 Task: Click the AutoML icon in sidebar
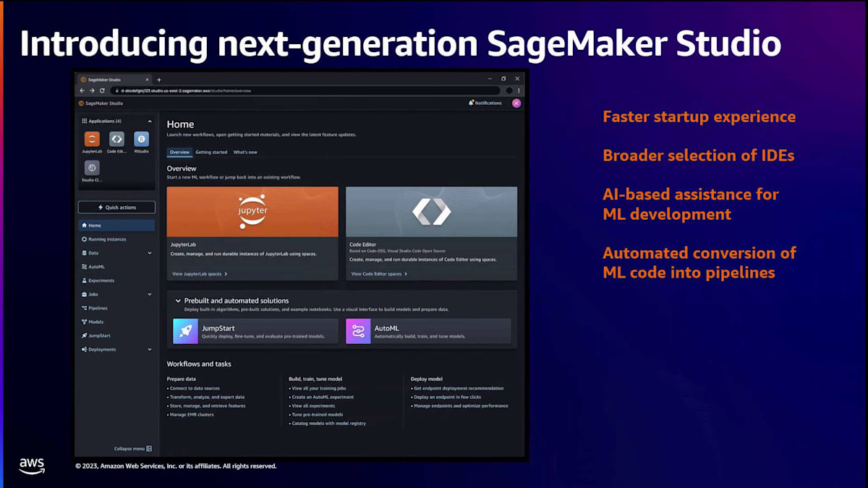[x=85, y=267]
